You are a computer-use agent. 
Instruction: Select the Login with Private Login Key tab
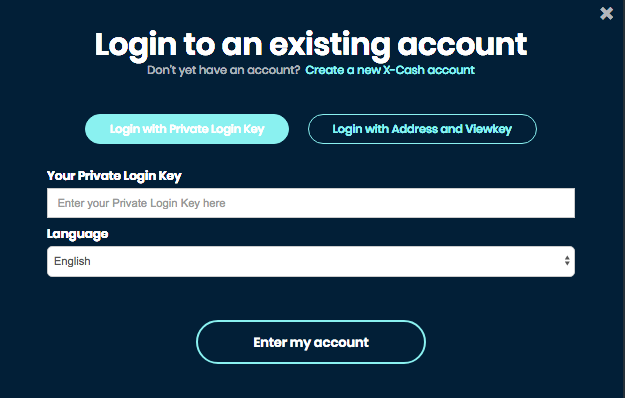pyautogui.click(x=187, y=129)
